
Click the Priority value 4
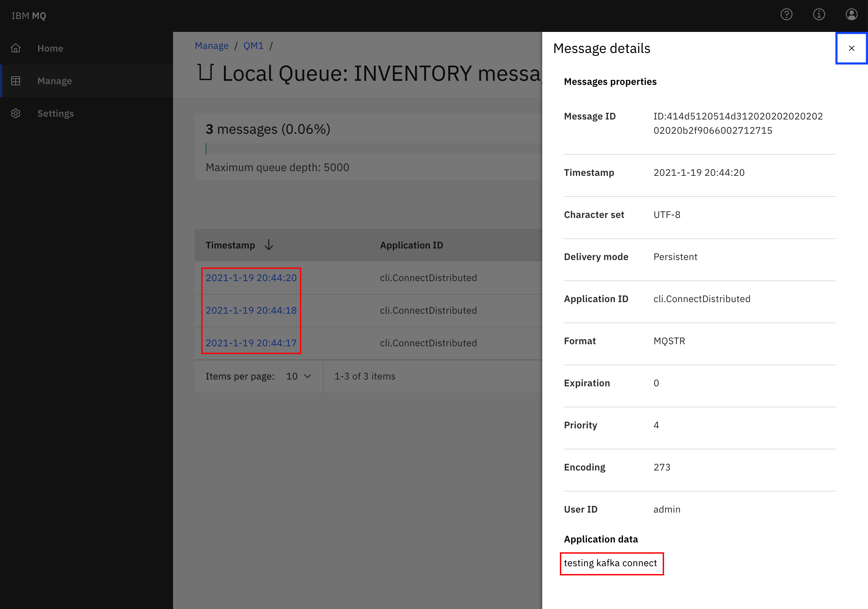pyautogui.click(x=656, y=425)
